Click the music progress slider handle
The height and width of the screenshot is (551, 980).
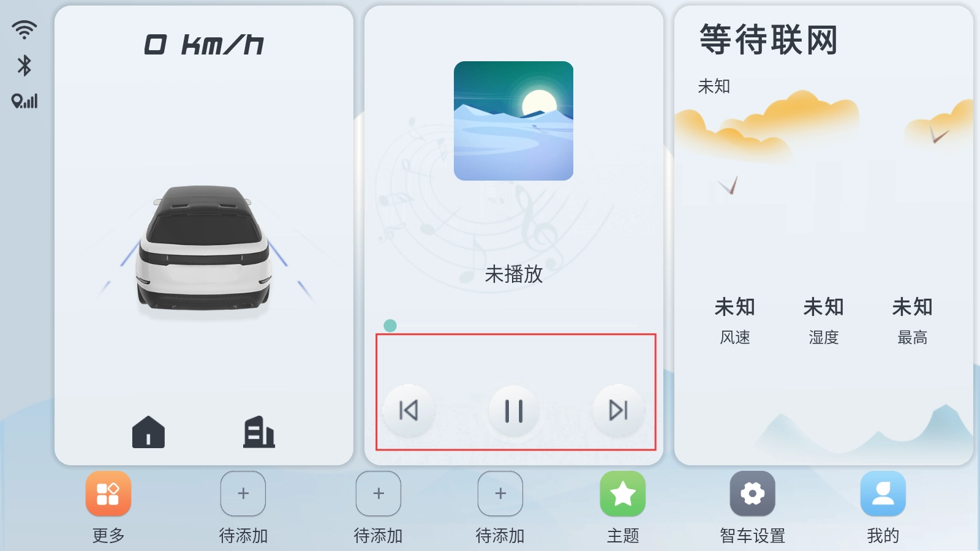pos(390,326)
